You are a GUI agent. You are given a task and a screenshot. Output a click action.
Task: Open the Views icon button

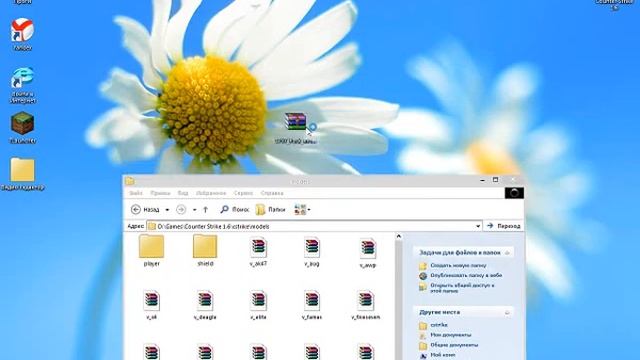(300, 209)
